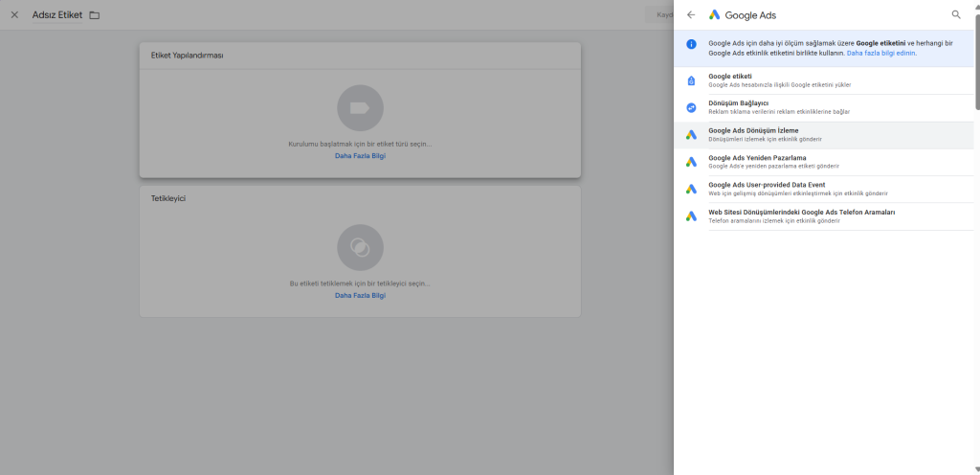Open Daha Fazla Bilgi under Tetikleyici

click(360, 295)
